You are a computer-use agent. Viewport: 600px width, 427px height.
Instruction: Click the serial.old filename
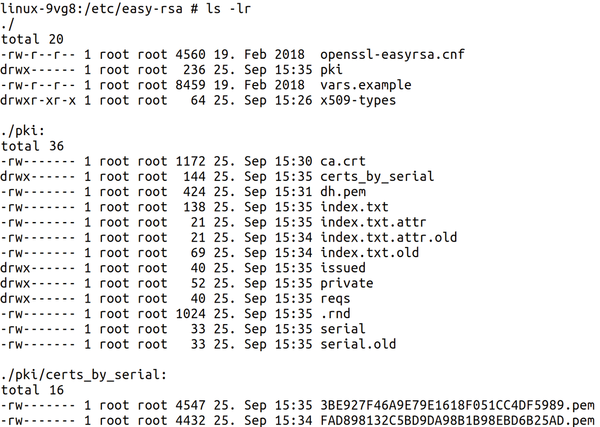coord(358,344)
